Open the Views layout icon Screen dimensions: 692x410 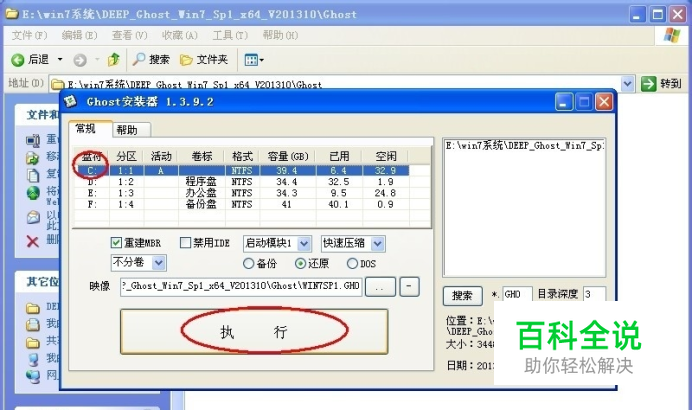click(251, 60)
